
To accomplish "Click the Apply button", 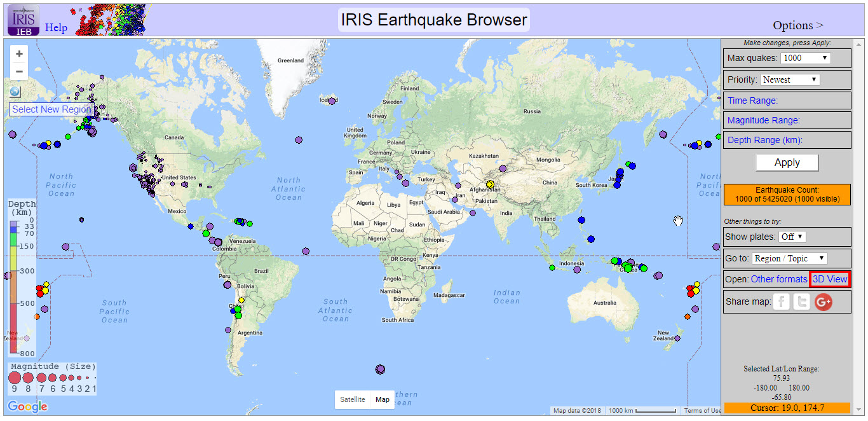I will (787, 163).
